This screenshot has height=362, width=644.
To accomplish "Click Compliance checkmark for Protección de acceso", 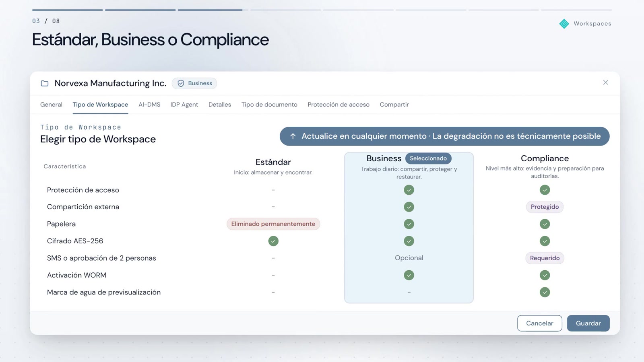I will pos(545,190).
